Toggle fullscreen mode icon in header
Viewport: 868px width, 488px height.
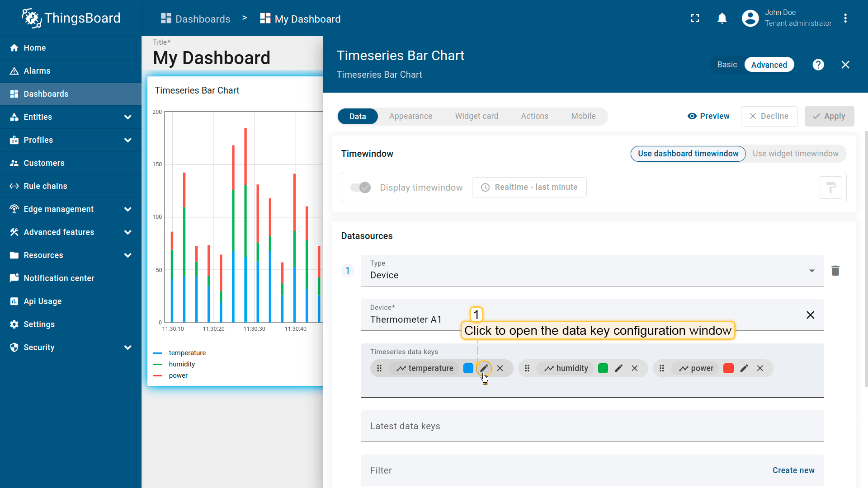pos(695,19)
